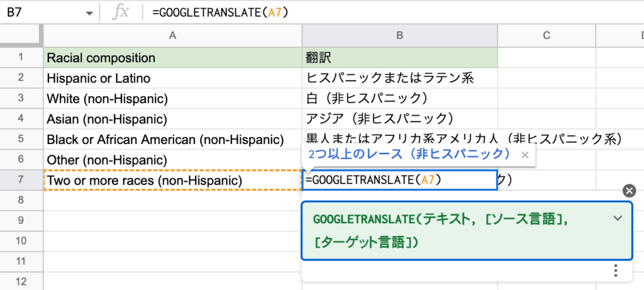The width and height of the screenshot is (644, 290).
Task: Select row 1 header
Action: (x=21, y=58)
